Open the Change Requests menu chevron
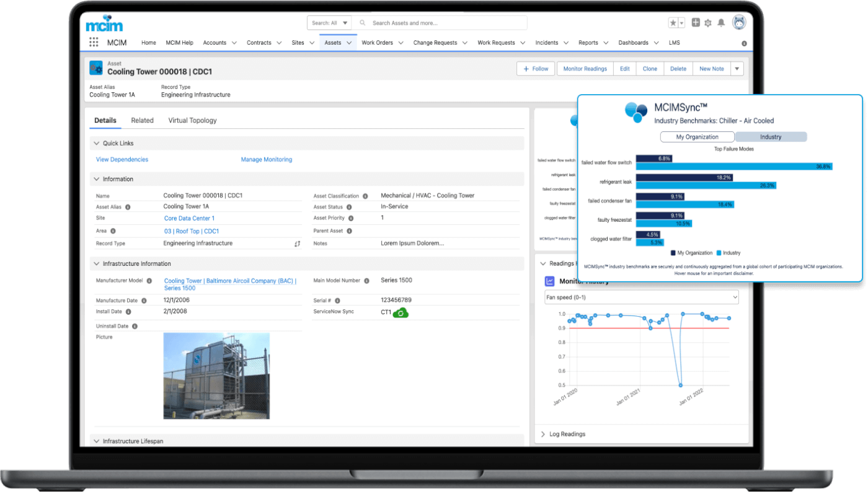The image size is (868, 492). (465, 43)
